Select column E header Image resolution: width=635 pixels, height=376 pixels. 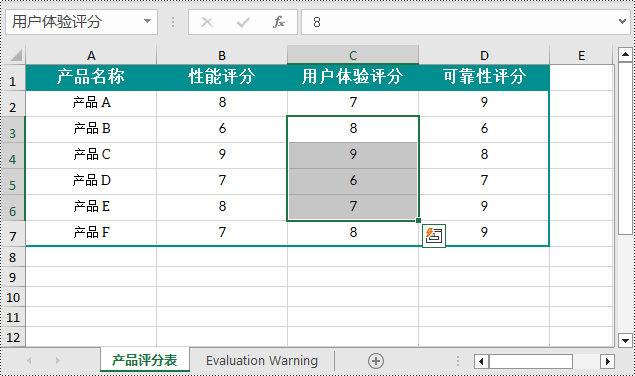coord(582,56)
